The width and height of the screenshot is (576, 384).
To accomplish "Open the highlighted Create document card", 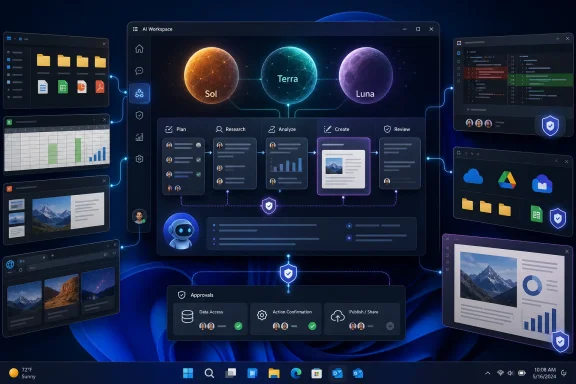I will pos(343,166).
